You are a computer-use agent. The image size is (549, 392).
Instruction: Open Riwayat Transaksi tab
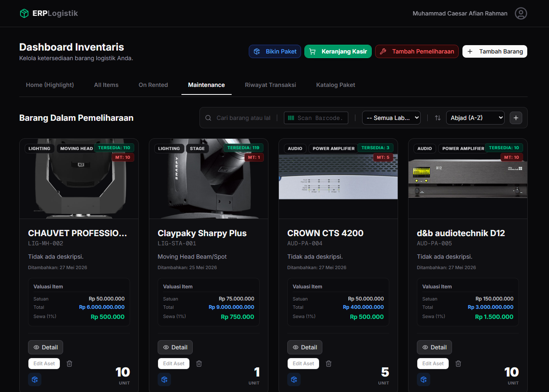coord(271,85)
